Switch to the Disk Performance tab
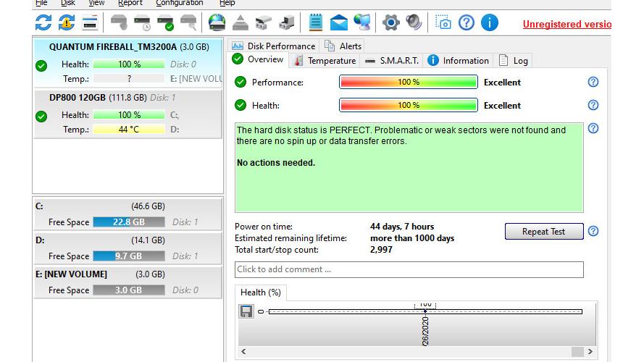The width and height of the screenshot is (644, 362). (274, 46)
